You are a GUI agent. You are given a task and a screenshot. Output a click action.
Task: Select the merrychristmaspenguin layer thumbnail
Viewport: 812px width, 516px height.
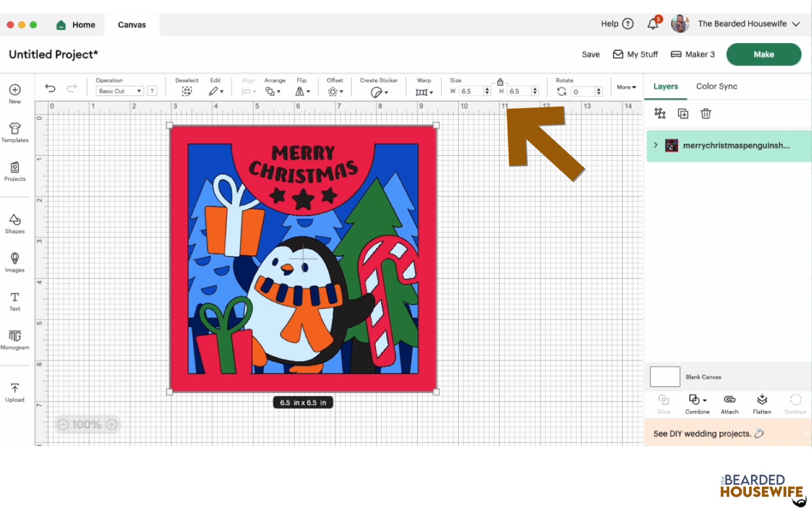671,146
